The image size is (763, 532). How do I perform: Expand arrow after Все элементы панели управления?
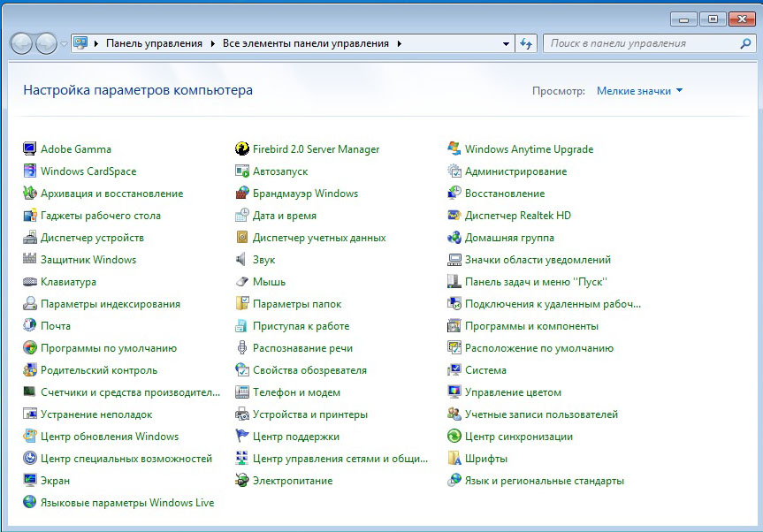[x=399, y=43]
